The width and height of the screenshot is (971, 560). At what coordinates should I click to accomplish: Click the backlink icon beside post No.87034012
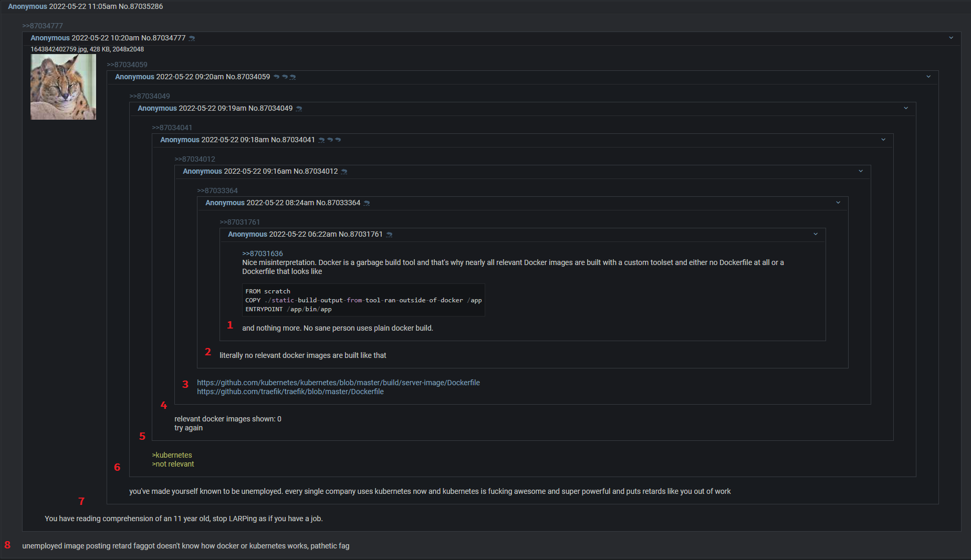(x=344, y=172)
